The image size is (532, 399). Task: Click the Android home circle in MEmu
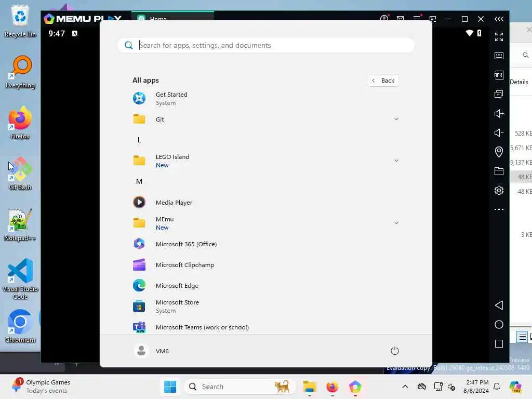point(499,324)
